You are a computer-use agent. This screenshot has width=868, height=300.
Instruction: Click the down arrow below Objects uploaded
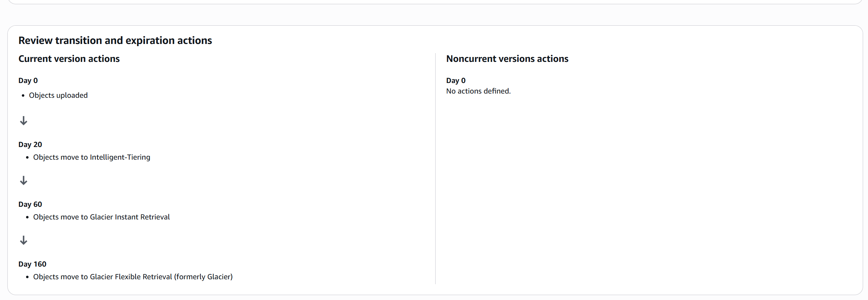[24, 121]
